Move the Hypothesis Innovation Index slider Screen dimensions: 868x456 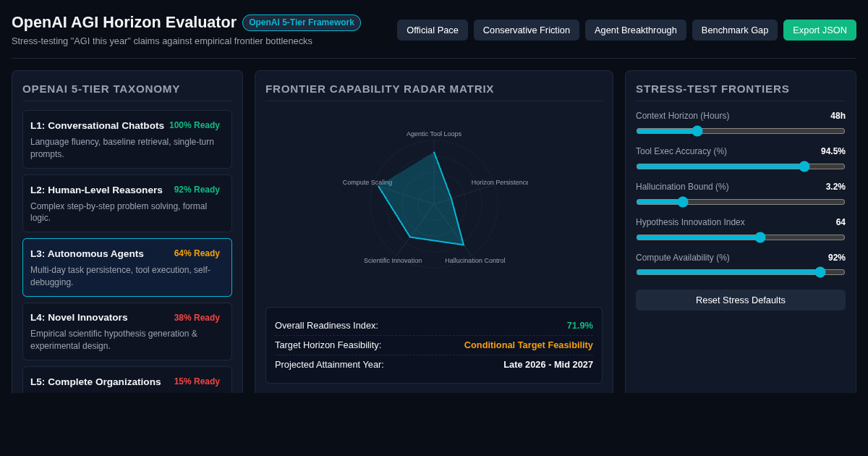pos(741,237)
